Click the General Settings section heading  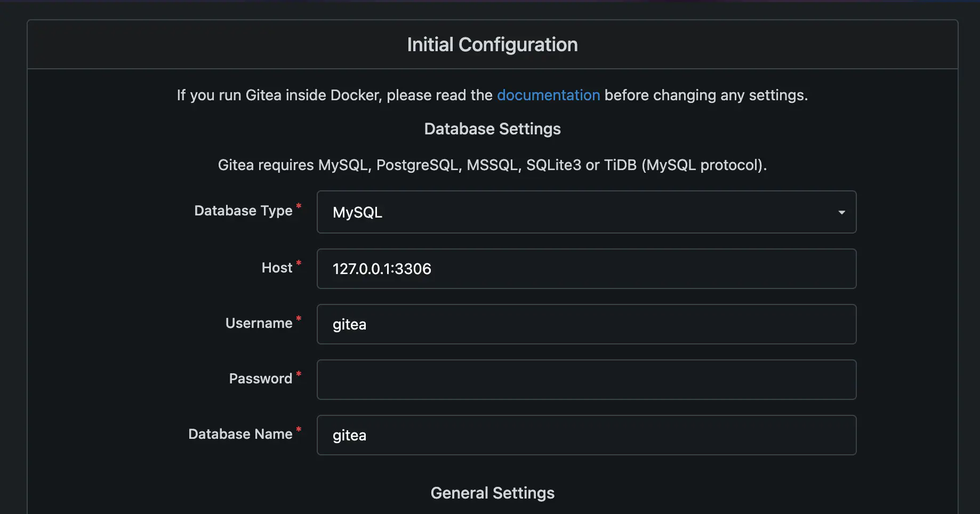[492, 493]
